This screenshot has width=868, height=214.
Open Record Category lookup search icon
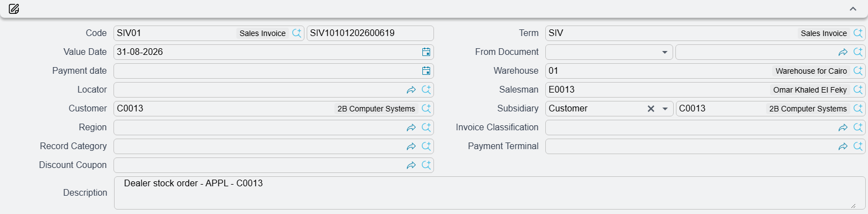click(426, 146)
